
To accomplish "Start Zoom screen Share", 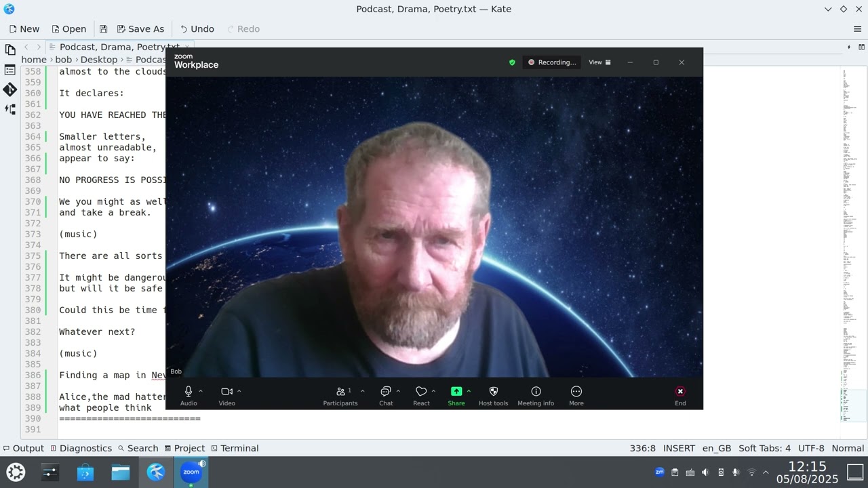I will (x=456, y=395).
